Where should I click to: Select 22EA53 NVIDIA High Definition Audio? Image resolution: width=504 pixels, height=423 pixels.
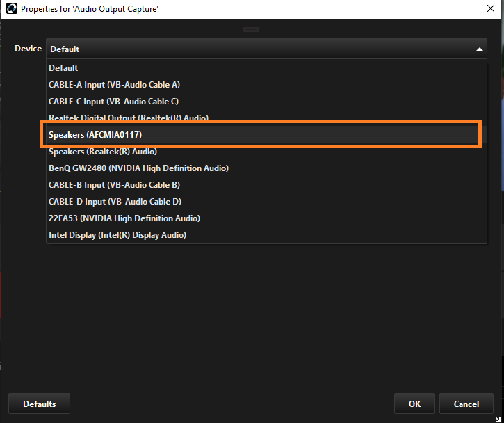click(x=266, y=218)
